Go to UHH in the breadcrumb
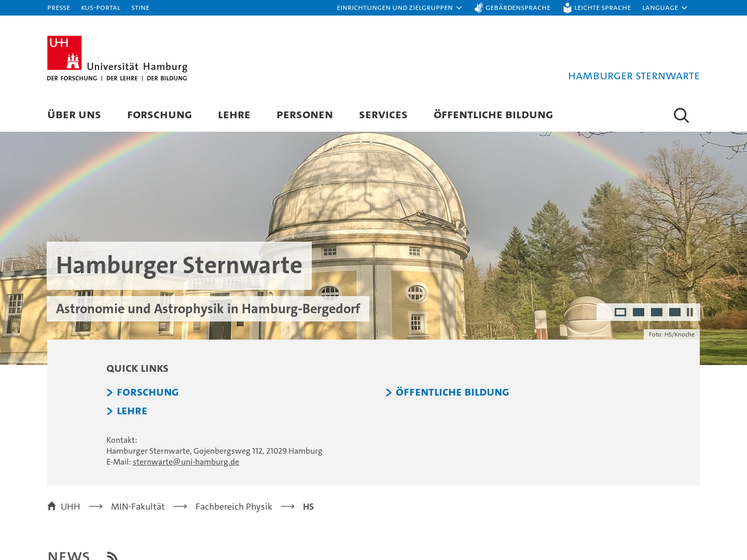 click(70, 507)
